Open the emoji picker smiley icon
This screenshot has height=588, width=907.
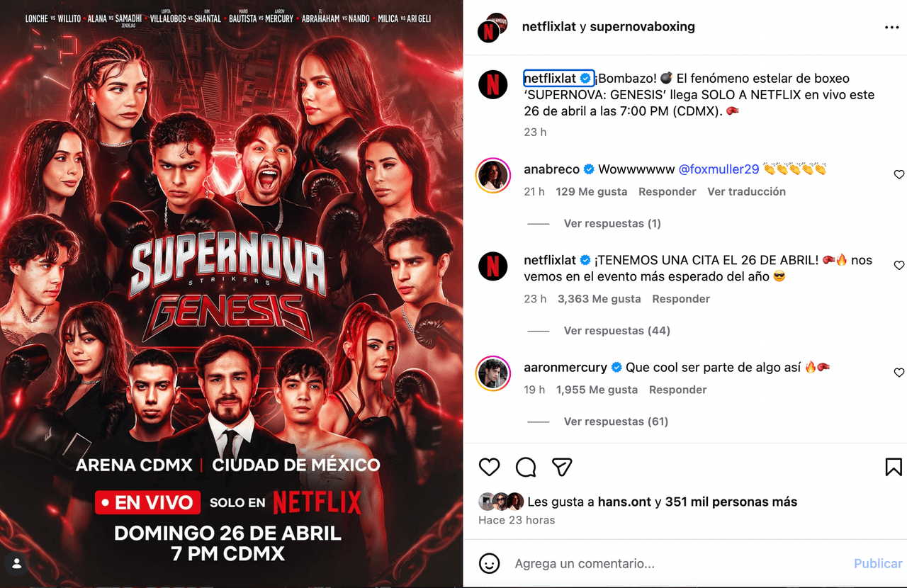[490, 563]
